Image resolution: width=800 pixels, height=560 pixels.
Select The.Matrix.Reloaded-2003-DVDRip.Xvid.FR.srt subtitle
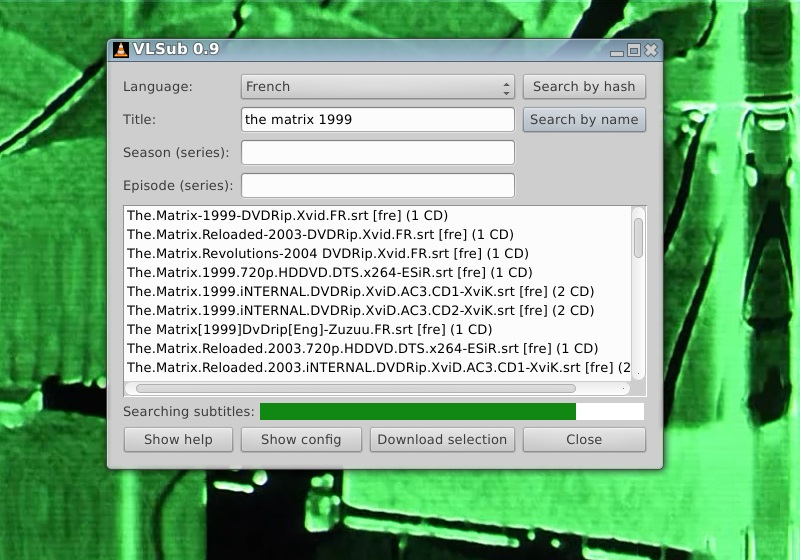click(x=319, y=234)
